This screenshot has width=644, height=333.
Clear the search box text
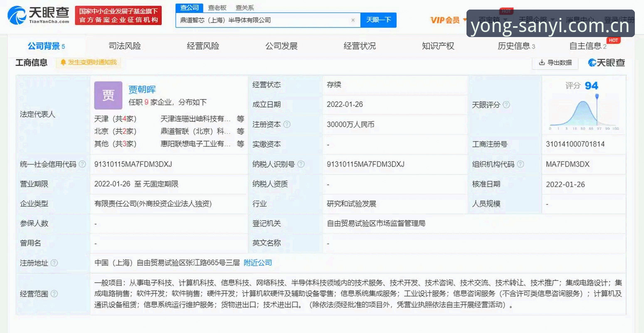tap(353, 20)
